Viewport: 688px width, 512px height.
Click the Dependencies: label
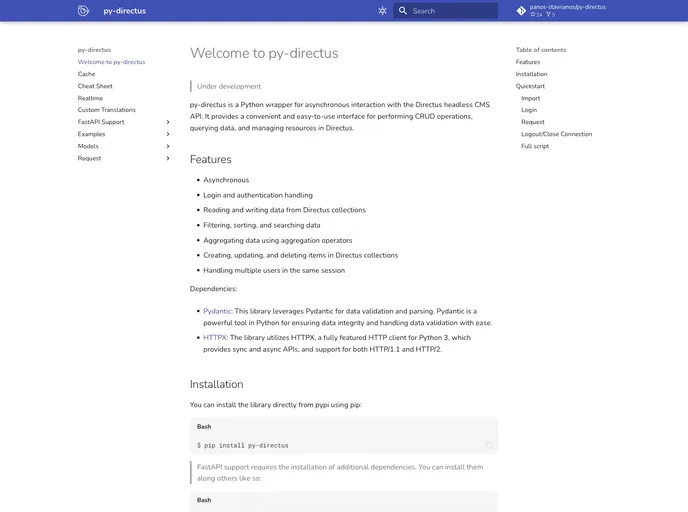[x=213, y=289]
